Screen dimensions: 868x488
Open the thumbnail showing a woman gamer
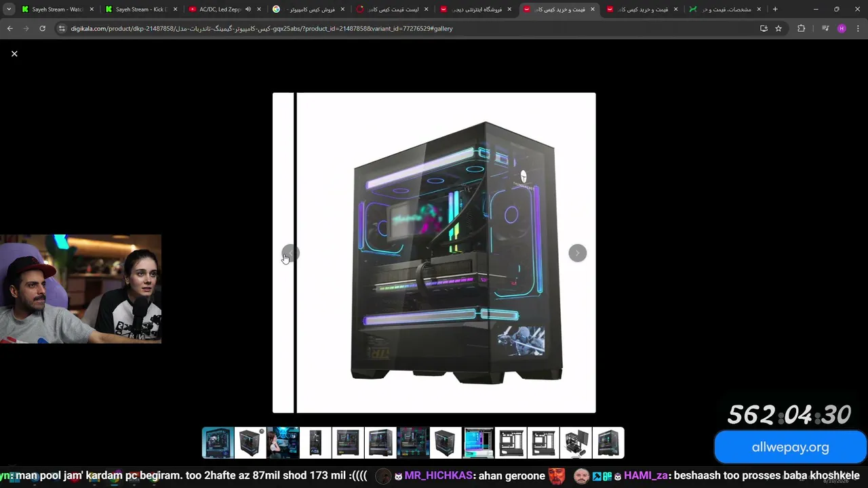pyautogui.click(x=283, y=443)
